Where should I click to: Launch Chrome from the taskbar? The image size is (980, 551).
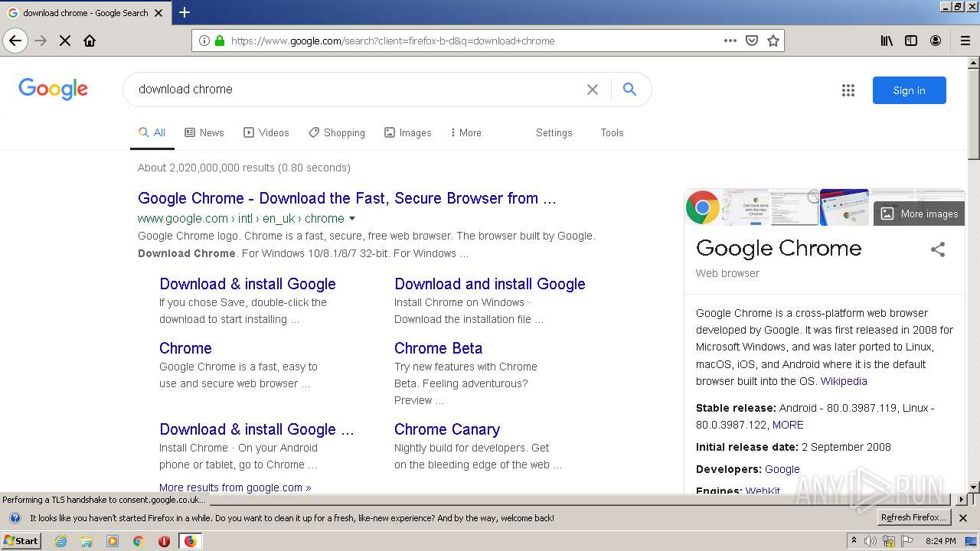pos(138,541)
